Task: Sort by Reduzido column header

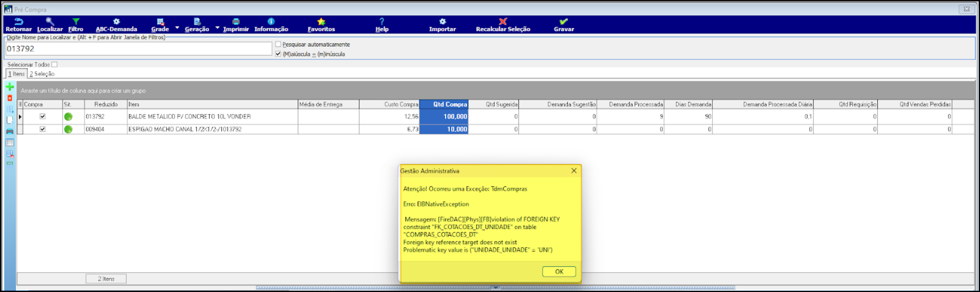Action: 105,104
